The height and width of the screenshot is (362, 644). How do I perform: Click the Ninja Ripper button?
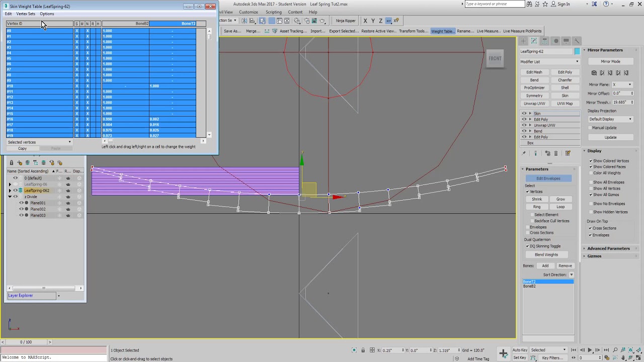(x=346, y=21)
